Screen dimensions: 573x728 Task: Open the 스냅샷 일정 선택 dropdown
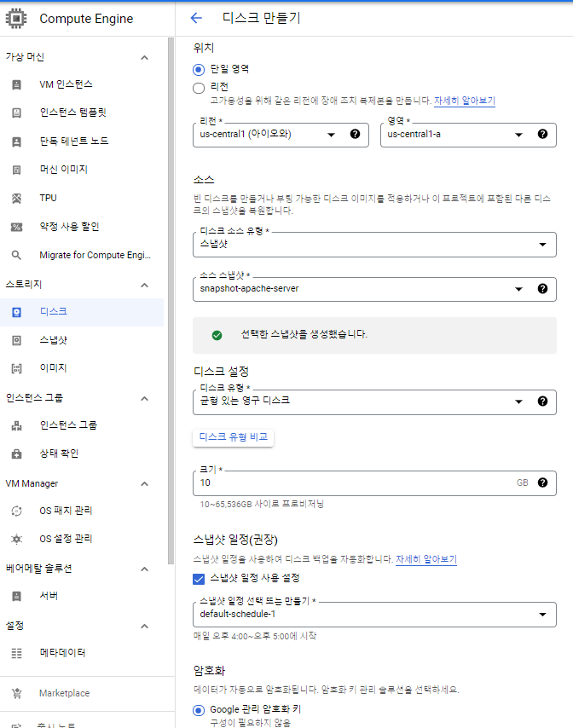(x=374, y=615)
